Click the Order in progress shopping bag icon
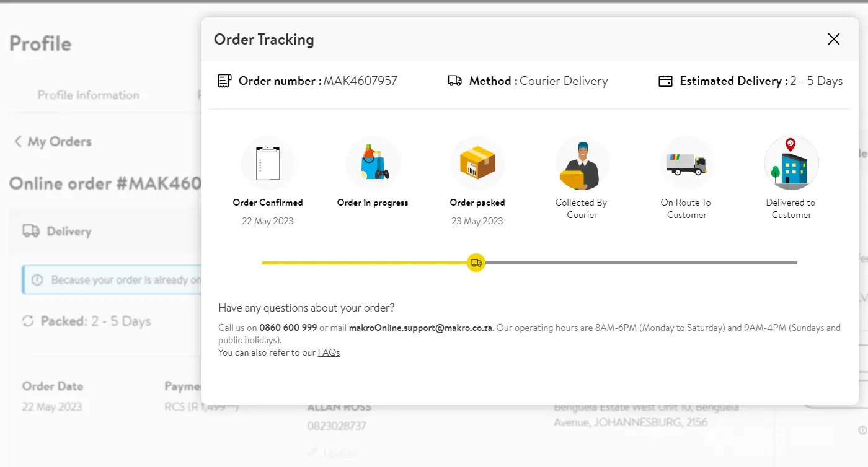Image resolution: width=868 pixels, height=467 pixels. [x=373, y=164]
